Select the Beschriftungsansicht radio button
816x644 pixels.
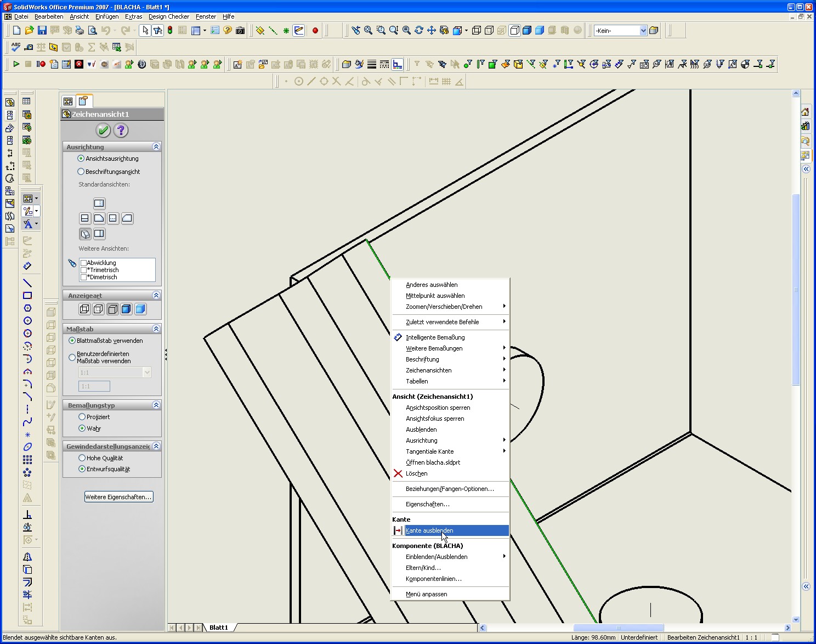[81, 172]
